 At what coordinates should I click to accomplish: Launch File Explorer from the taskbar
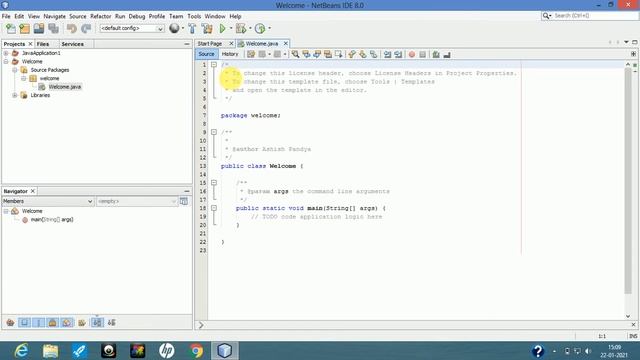click(x=50, y=351)
